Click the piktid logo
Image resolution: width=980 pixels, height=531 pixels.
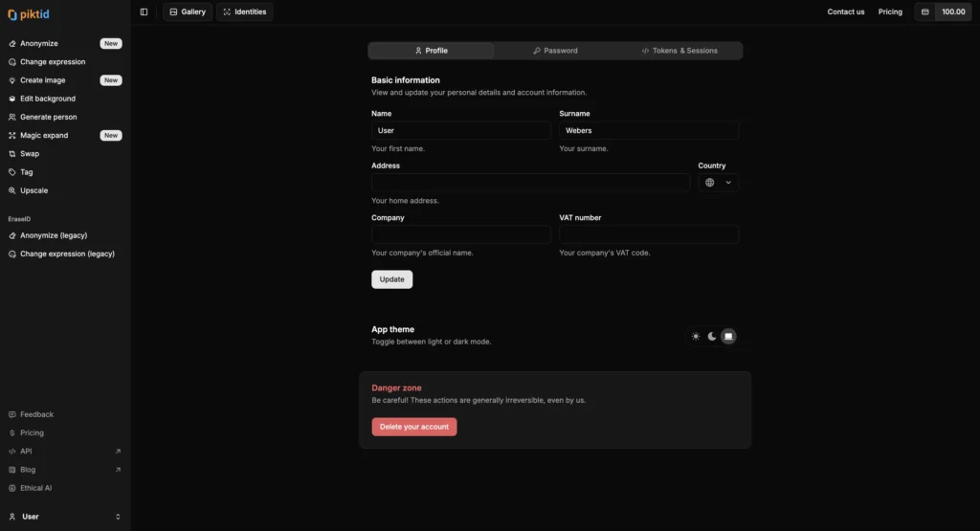(28, 13)
